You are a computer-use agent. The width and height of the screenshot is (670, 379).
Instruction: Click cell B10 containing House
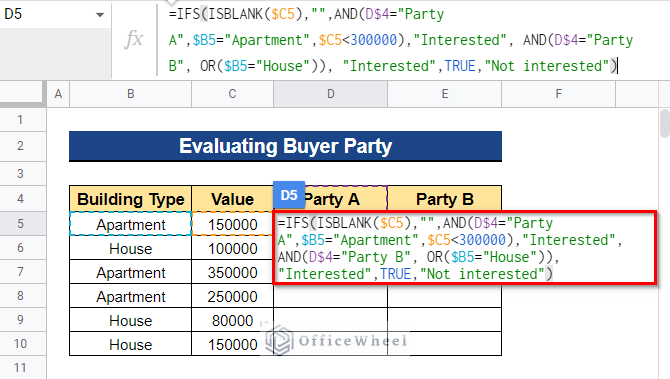click(x=131, y=344)
